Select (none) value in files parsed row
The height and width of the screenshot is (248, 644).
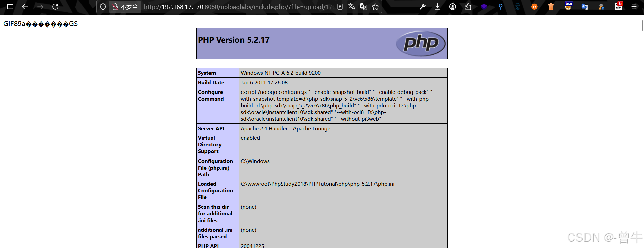point(248,230)
